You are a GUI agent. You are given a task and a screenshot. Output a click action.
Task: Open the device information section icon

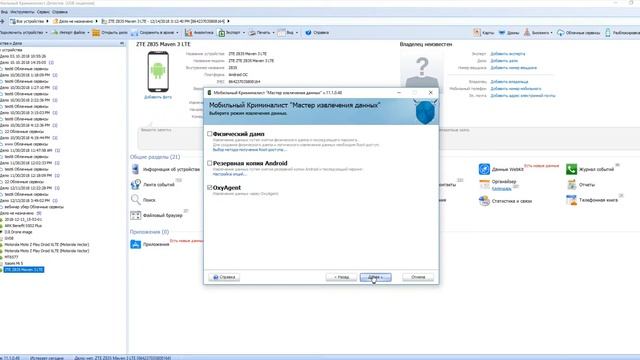tap(136, 169)
